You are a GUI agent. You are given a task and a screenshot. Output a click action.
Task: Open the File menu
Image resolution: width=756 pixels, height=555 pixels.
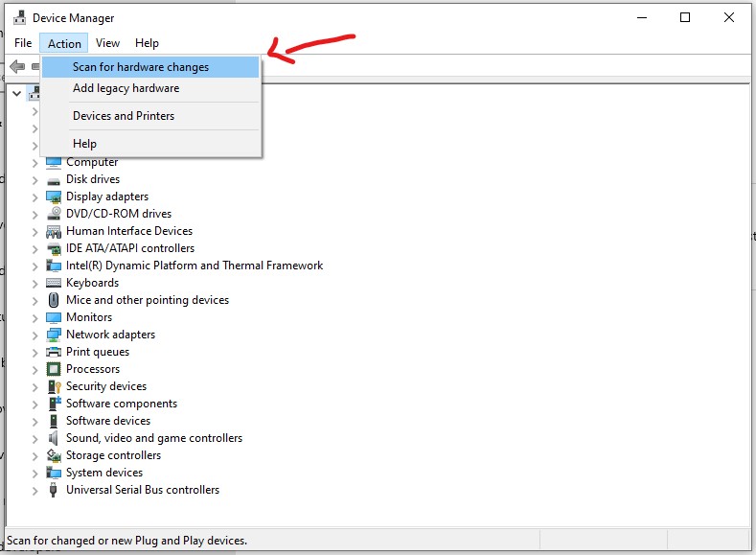[23, 43]
